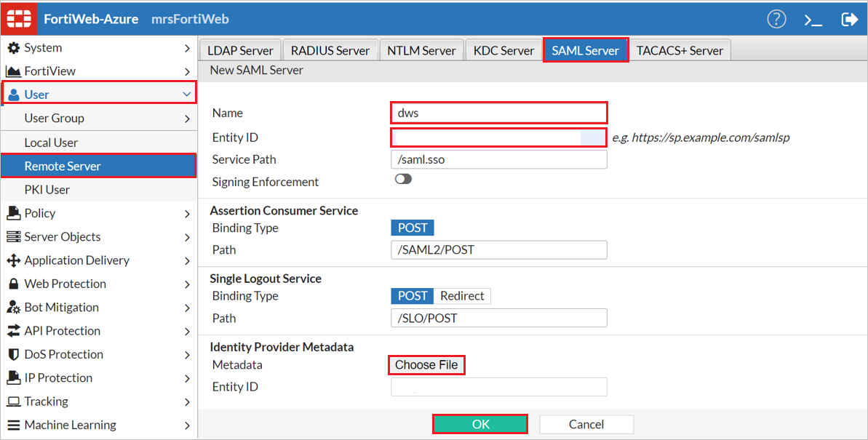
Task: Click the top Entity ID input field
Action: pos(499,137)
